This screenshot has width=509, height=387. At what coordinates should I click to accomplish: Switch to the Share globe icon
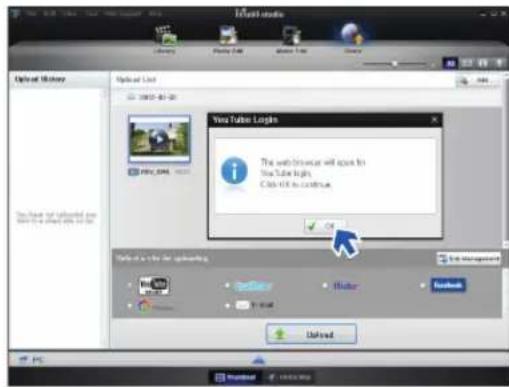pyautogui.click(x=352, y=34)
